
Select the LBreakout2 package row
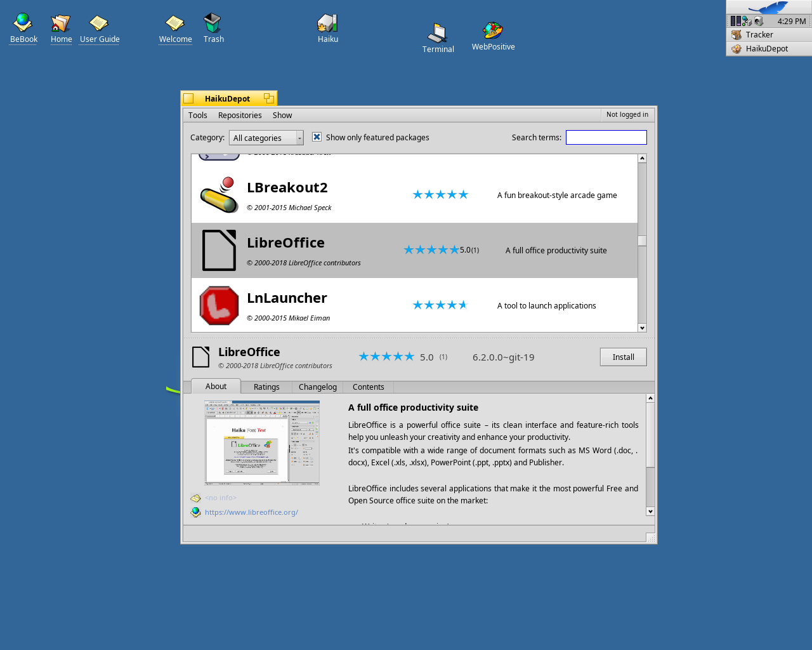click(415, 195)
